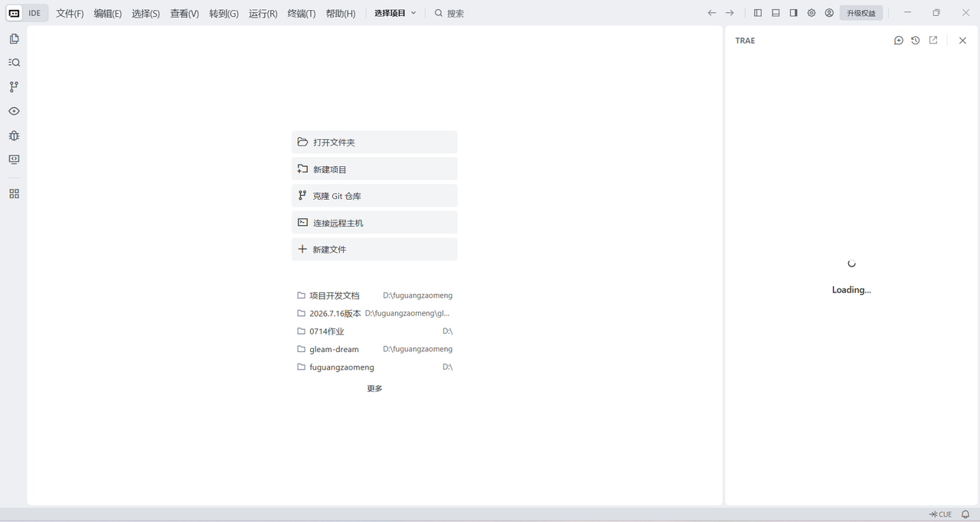980x522 pixels.
Task: Click 新建文件 button
Action: pyautogui.click(x=374, y=250)
